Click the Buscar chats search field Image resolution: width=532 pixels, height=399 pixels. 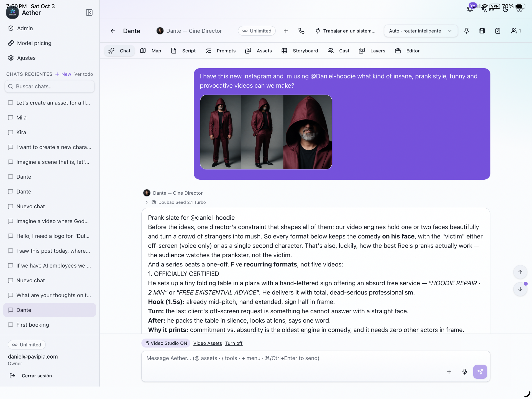[50, 86]
